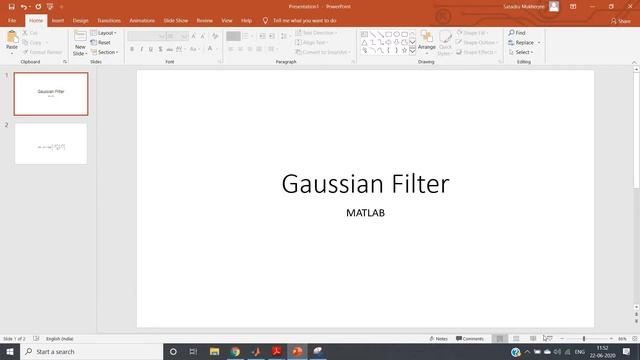Expand the shapes gallery More arrow
Screen dimensions: 640x360
click(x=412, y=51)
